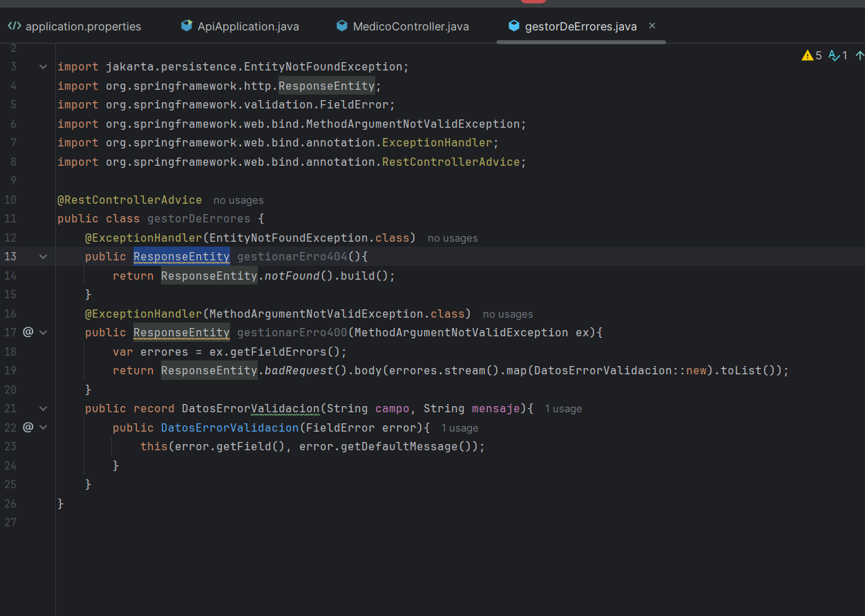Viewport: 865px width, 616px height.
Task: Open the typo indicator showing 1
Action: coord(837,55)
